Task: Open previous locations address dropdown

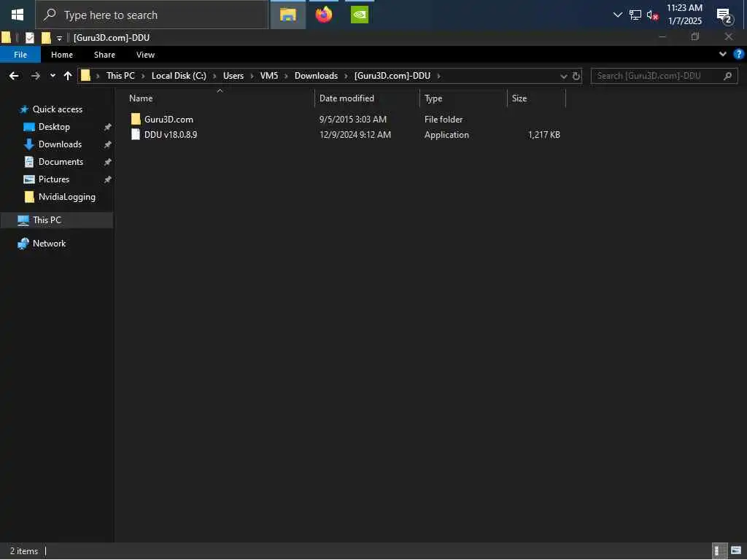Action: (x=564, y=76)
